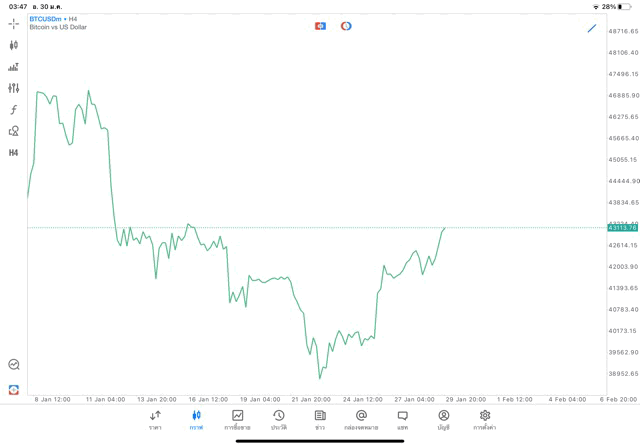Tap the red-blue circular icon above chart

pos(346,26)
